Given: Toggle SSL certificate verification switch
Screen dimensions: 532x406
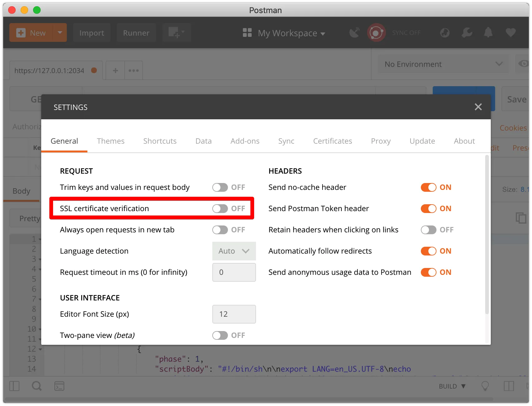Looking at the screenshot, I should (220, 209).
